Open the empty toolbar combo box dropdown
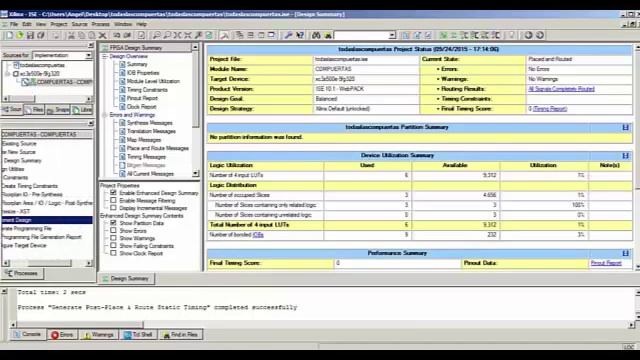The image size is (640, 360). (x=392, y=36)
